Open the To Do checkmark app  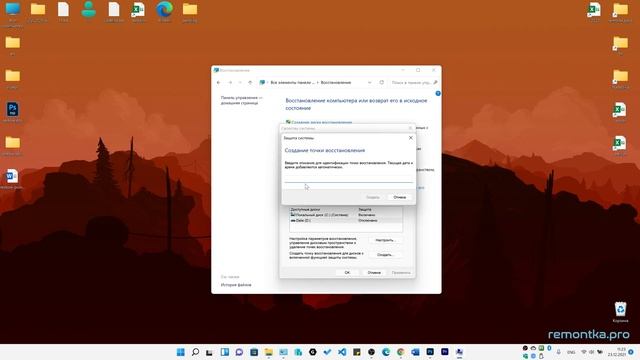[327, 352]
